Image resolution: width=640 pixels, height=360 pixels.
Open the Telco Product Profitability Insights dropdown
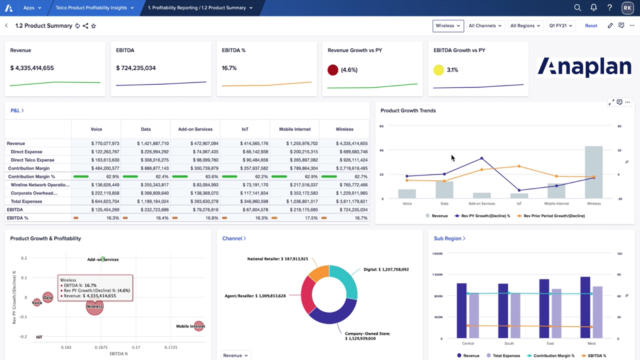point(95,8)
